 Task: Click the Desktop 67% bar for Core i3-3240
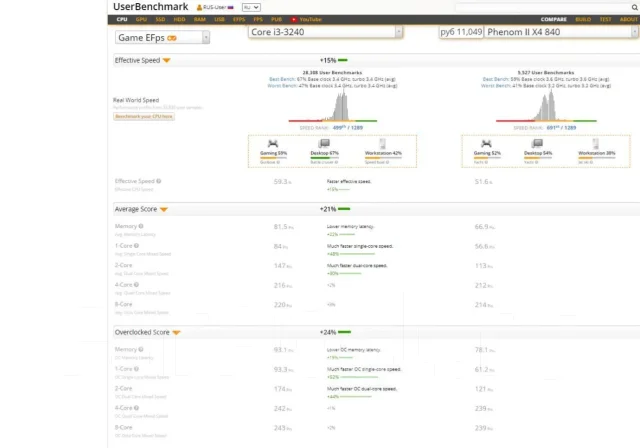[324, 157]
